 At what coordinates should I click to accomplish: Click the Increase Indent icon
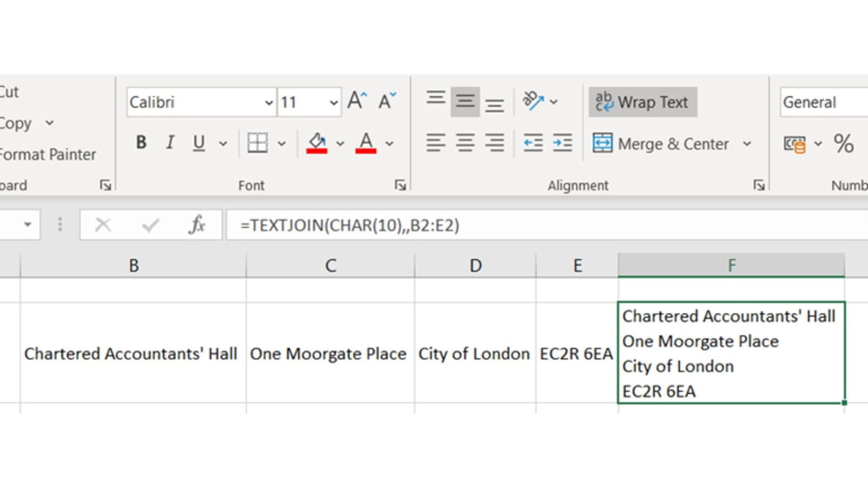pyautogui.click(x=562, y=143)
